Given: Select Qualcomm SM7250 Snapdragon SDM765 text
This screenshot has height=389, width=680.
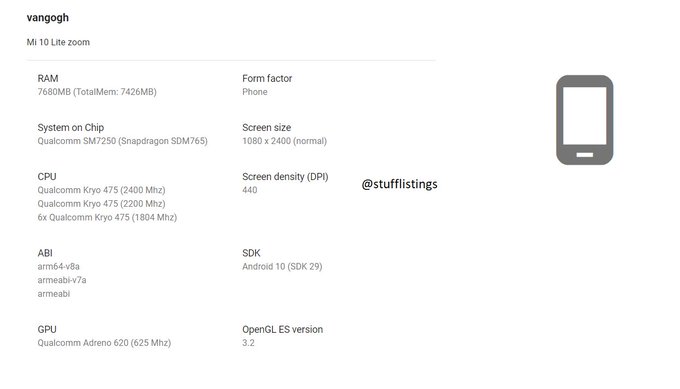Looking at the screenshot, I should point(122,141).
